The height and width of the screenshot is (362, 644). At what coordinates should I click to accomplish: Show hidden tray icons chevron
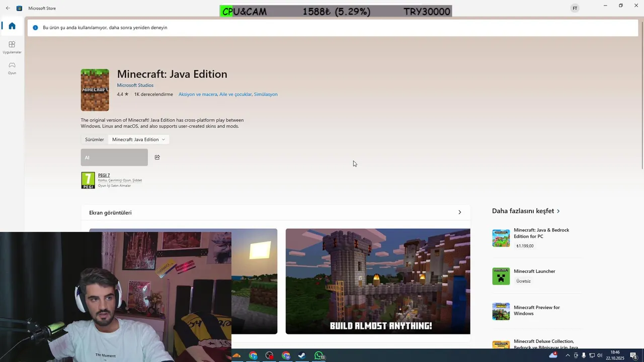[x=568, y=355]
